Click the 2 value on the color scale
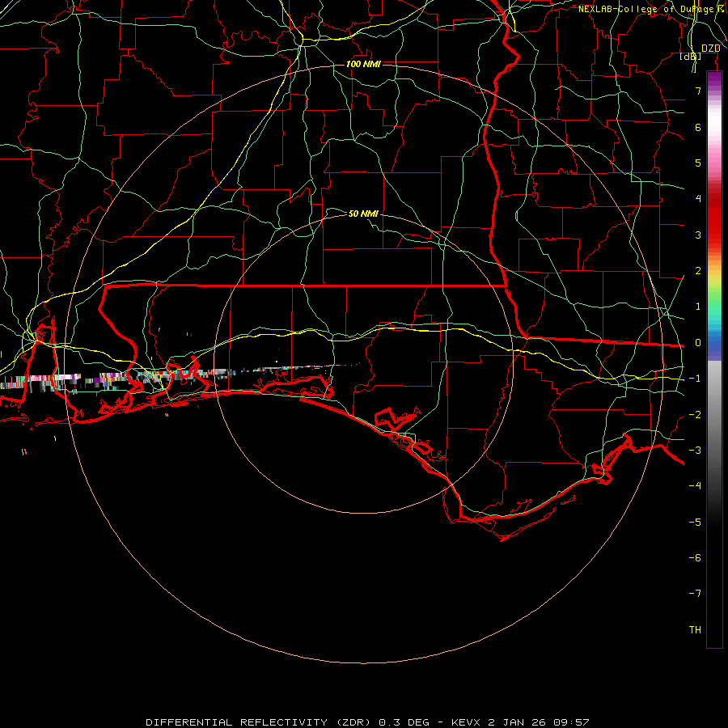728x728 pixels. (x=698, y=271)
